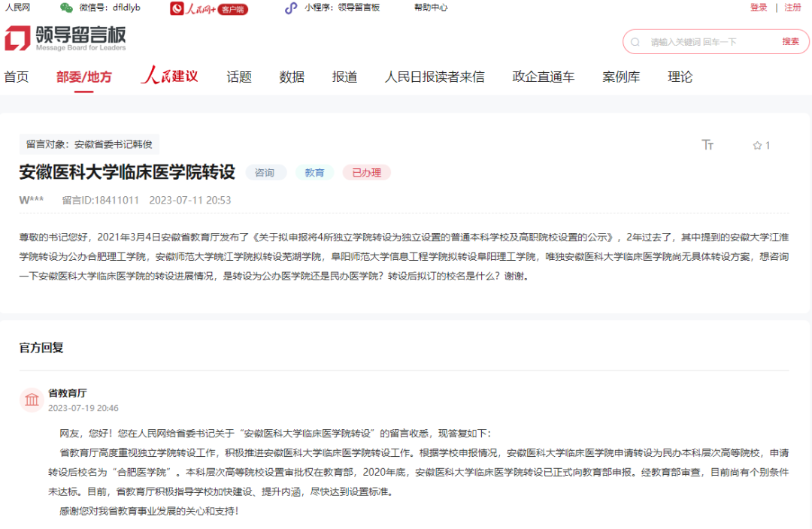Switch to the 部委/地方 tab
The width and height of the screenshot is (812, 529).
[x=83, y=77]
